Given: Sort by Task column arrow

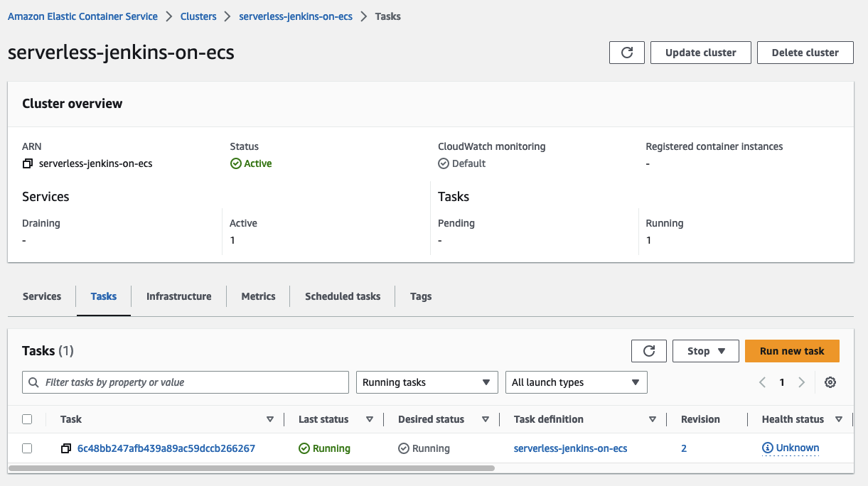Looking at the screenshot, I should point(269,419).
